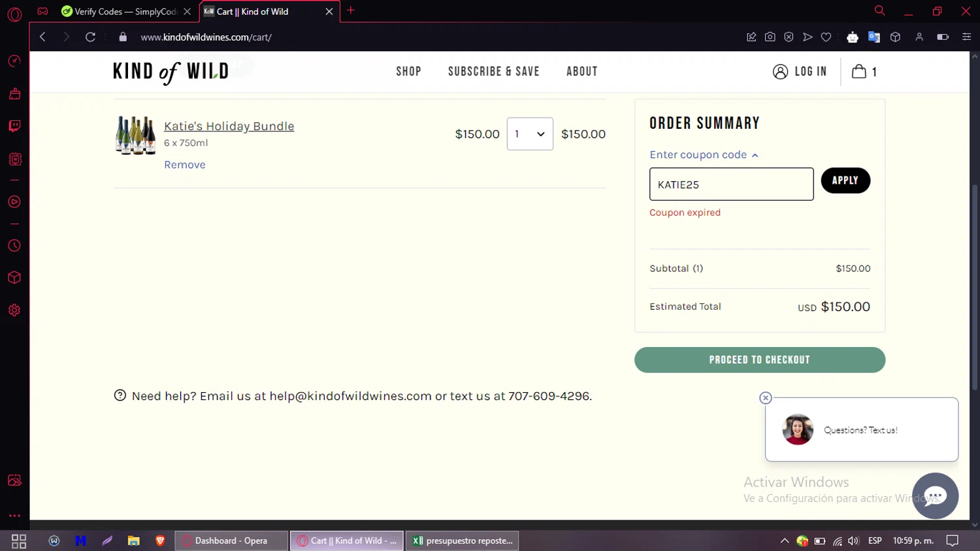The image size is (980, 551).
Task: Show hidden system tray icons
Action: point(785,541)
